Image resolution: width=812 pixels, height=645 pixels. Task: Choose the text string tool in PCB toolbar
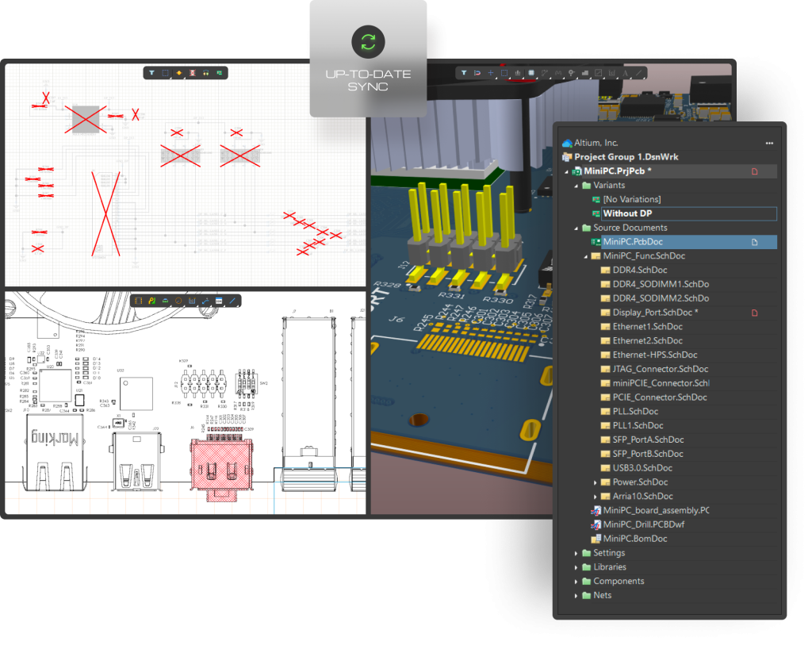point(625,73)
